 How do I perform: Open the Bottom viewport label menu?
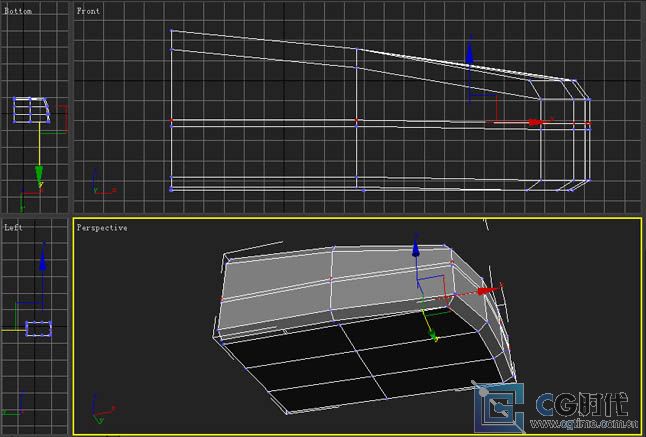(x=18, y=9)
